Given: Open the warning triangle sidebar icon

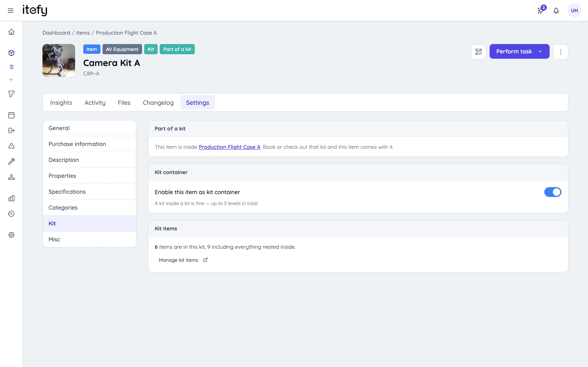Looking at the screenshot, I should coord(11,146).
